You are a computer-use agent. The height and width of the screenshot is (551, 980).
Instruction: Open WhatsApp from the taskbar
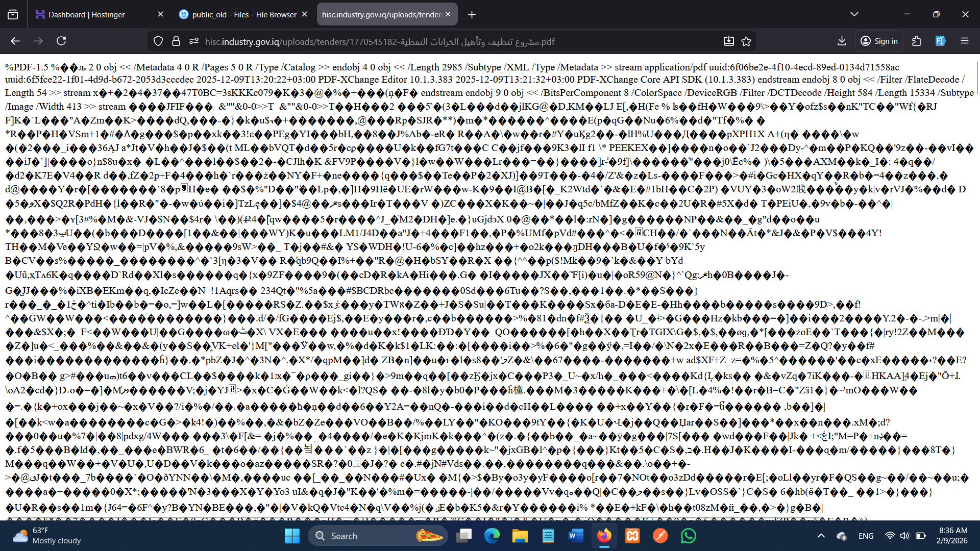[688, 536]
